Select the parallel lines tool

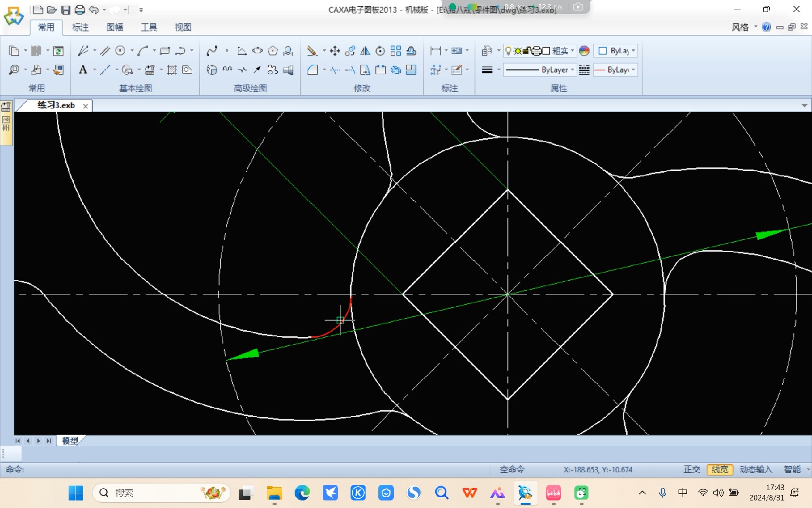click(x=105, y=50)
